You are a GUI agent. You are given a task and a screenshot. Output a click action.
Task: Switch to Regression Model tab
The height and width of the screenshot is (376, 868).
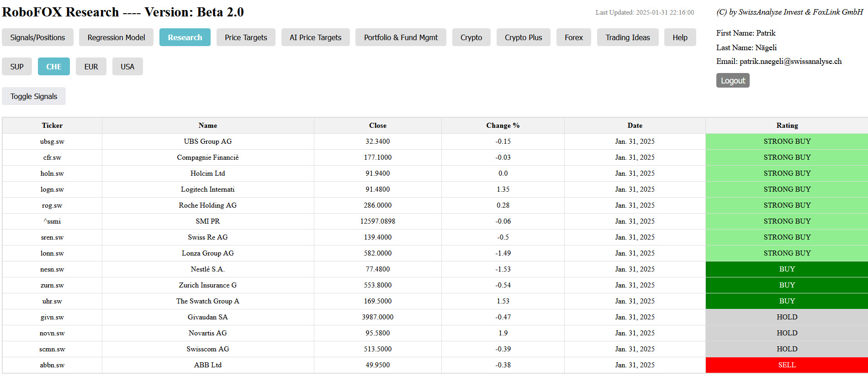pyautogui.click(x=116, y=37)
